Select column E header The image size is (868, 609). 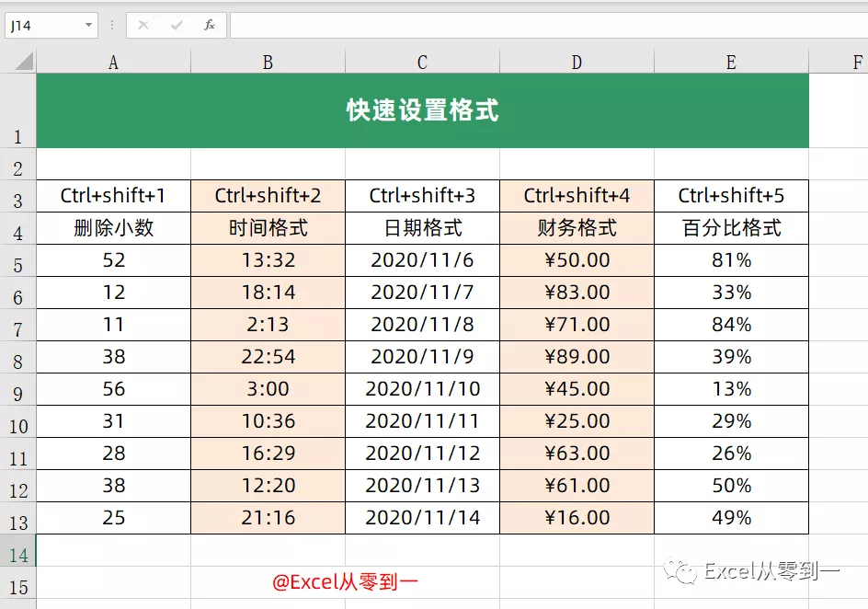pos(731,62)
